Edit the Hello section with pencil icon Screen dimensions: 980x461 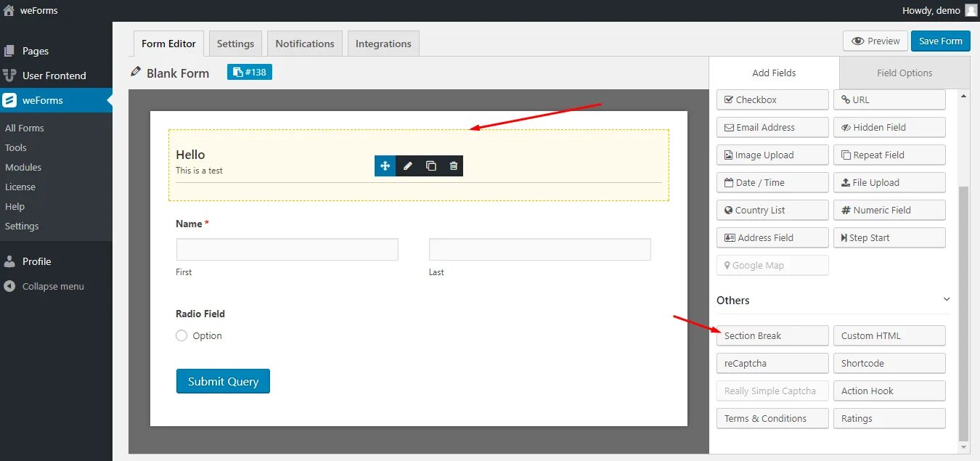click(x=408, y=166)
